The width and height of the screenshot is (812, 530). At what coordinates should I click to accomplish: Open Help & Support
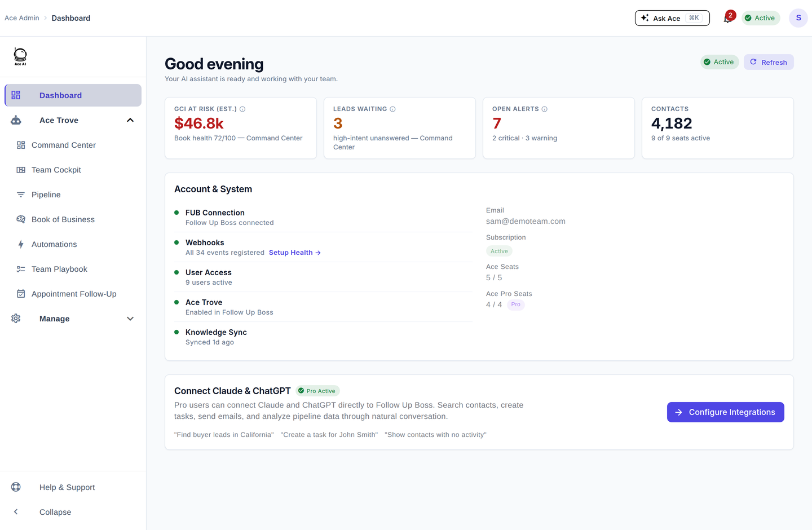[73, 487]
